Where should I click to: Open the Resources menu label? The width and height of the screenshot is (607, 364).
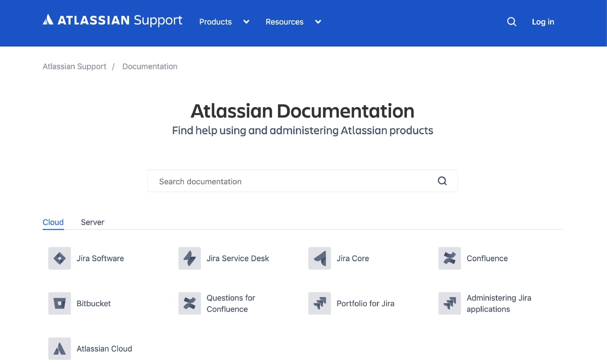pos(285,22)
